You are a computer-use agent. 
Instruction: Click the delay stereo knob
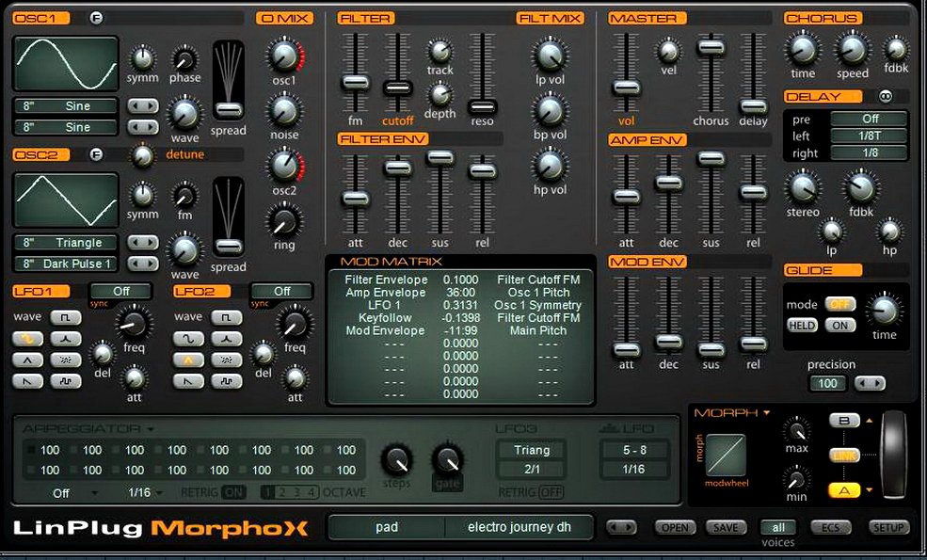(802, 188)
